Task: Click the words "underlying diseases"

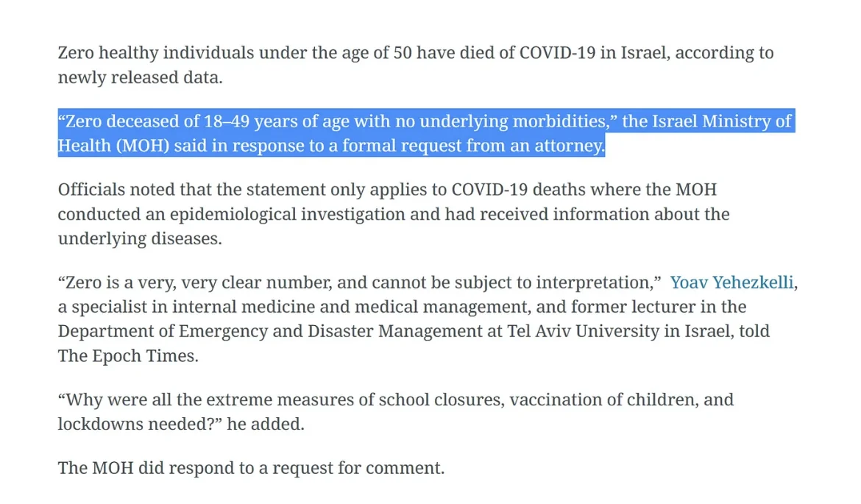Action: click(139, 239)
